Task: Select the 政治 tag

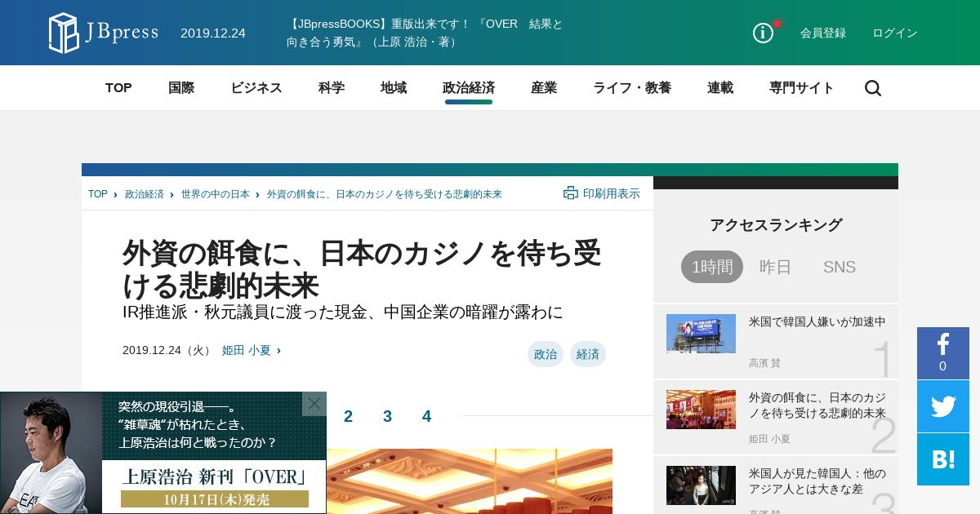Action: (x=546, y=354)
